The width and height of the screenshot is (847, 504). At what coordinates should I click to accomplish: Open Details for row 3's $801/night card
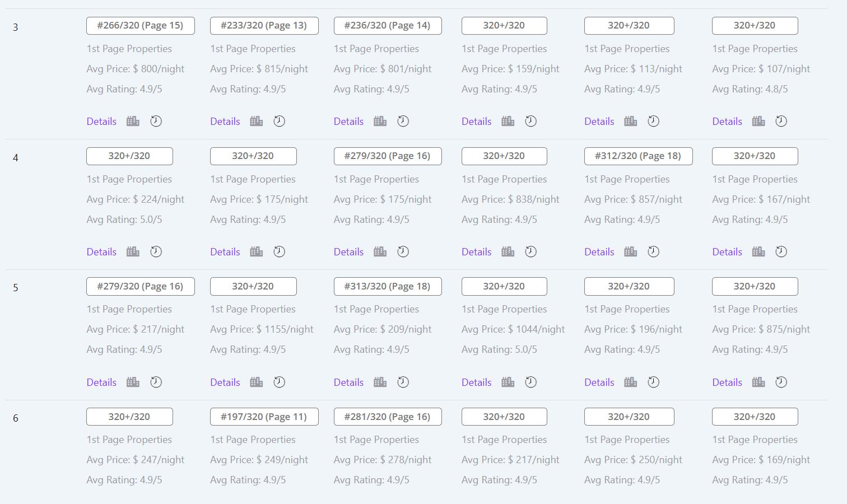(348, 122)
